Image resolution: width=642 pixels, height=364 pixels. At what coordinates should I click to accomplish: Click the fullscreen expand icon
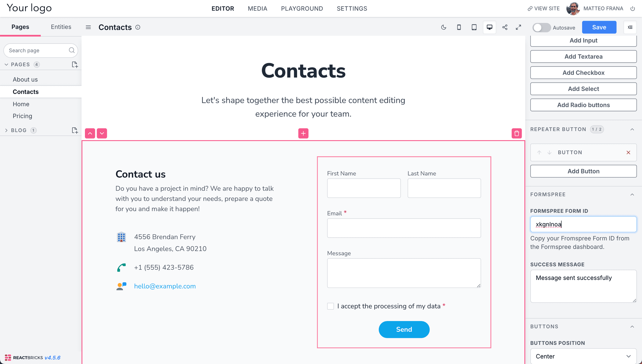tap(518, 27)
